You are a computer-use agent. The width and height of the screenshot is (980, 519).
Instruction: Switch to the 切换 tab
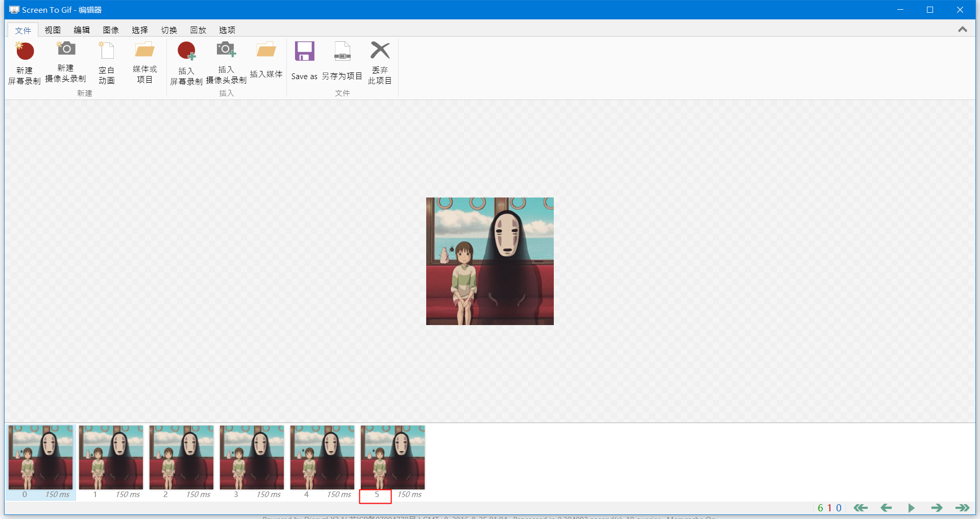(x=169, y=30)
